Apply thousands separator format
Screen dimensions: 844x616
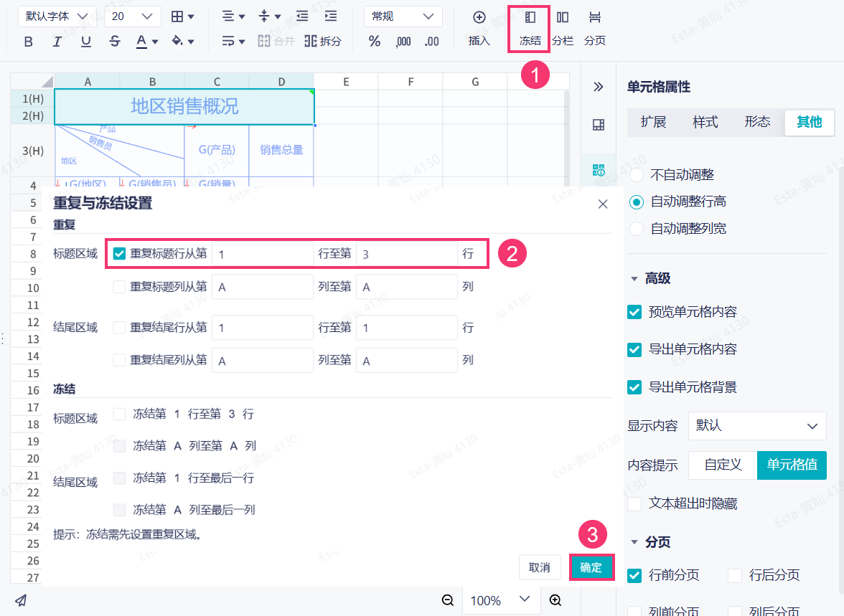[x=403, y=42]
